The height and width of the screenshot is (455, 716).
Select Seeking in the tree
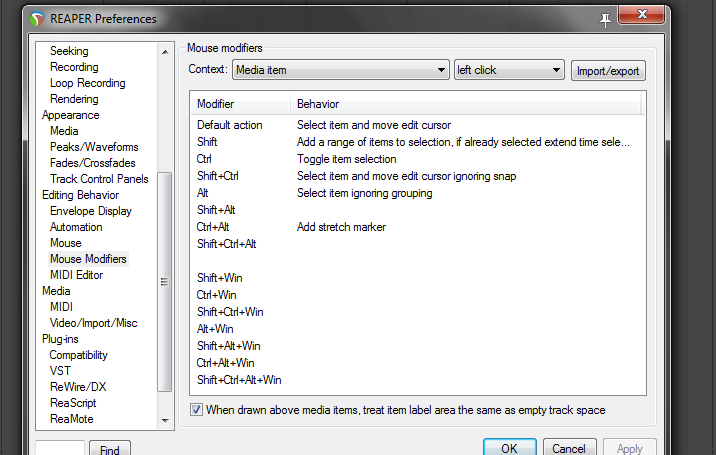point(69,51)
